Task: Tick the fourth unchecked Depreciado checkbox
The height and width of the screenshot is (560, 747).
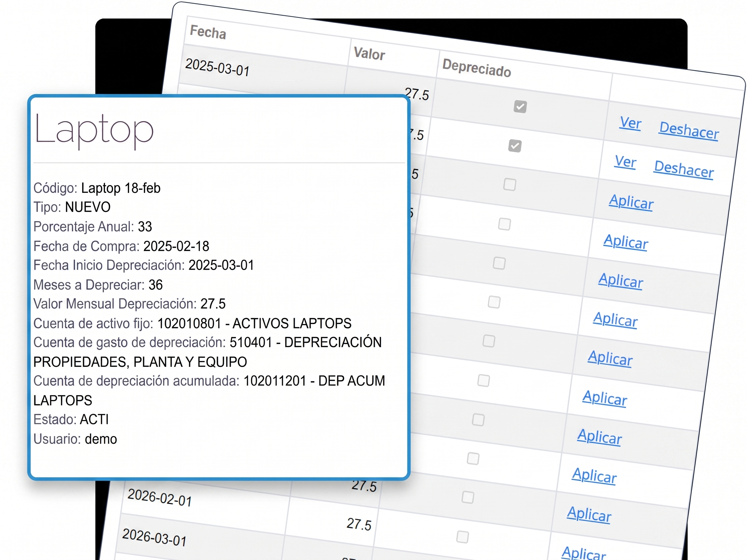Action: (494, 302)
